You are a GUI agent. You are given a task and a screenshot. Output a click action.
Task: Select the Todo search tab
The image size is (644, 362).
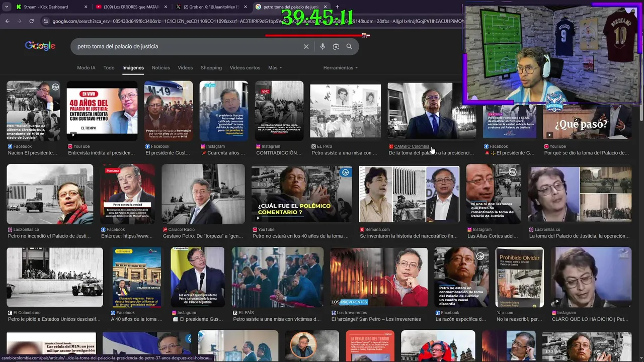point(109,68)
